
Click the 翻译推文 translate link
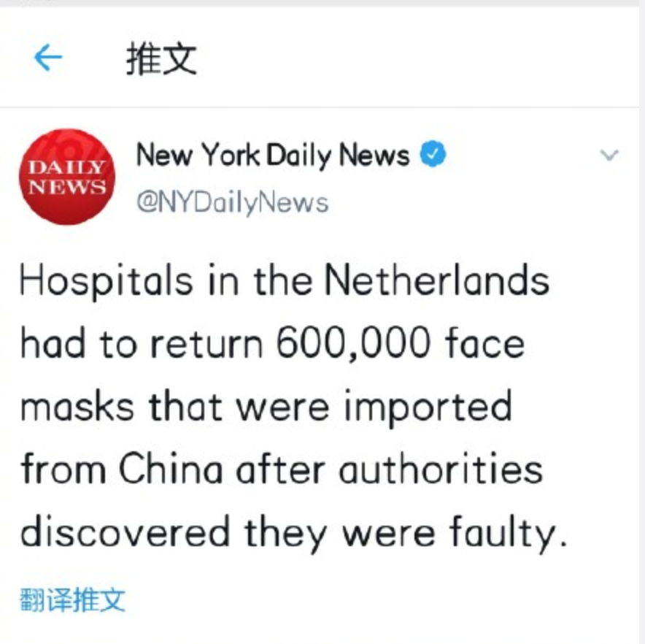72,600
